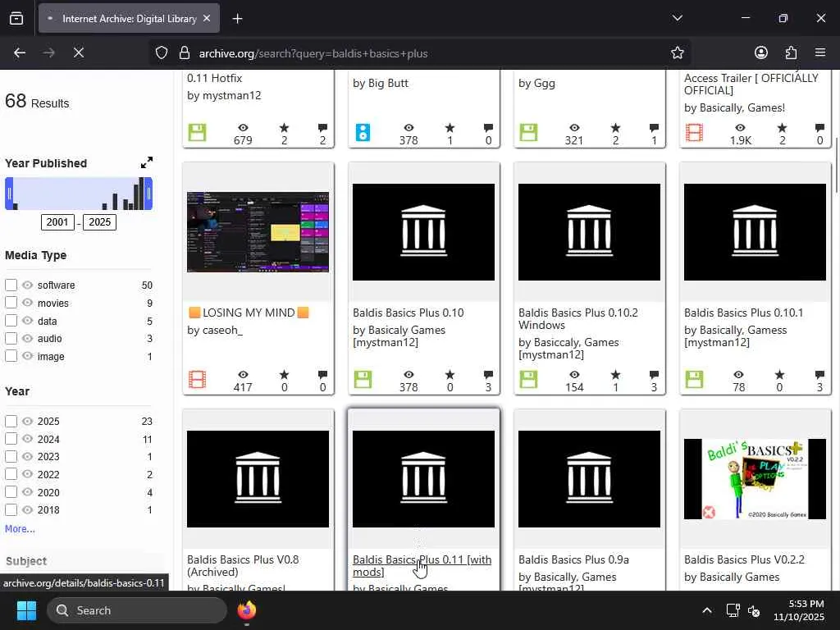Open the Windows Start menu
The image size is (840, 630).
pyautogui.click(x=26, y=610)
